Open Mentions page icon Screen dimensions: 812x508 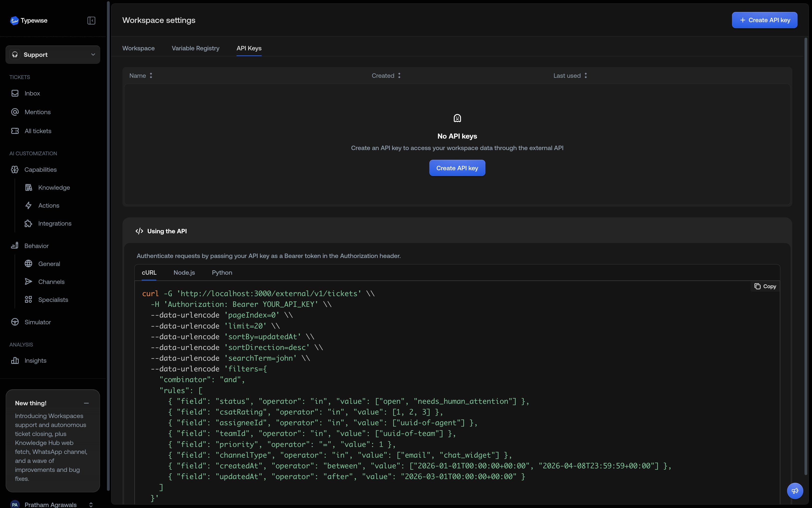point(15,112)
